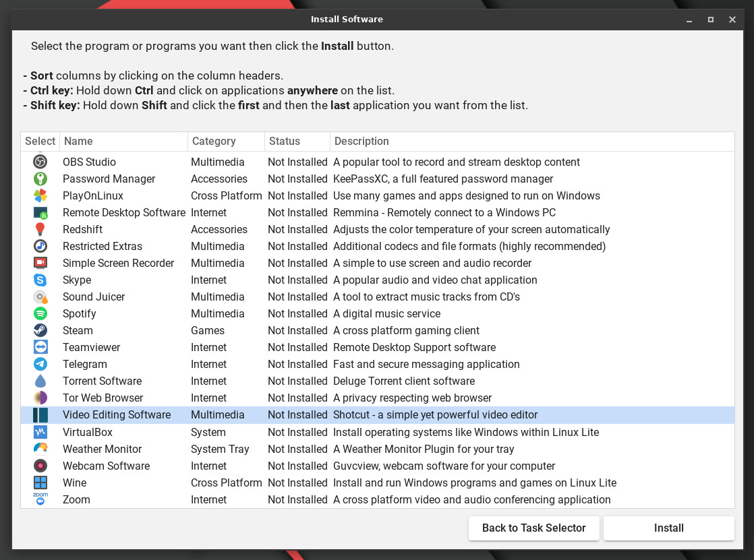Click the System Tray category cell

(220, 449)
